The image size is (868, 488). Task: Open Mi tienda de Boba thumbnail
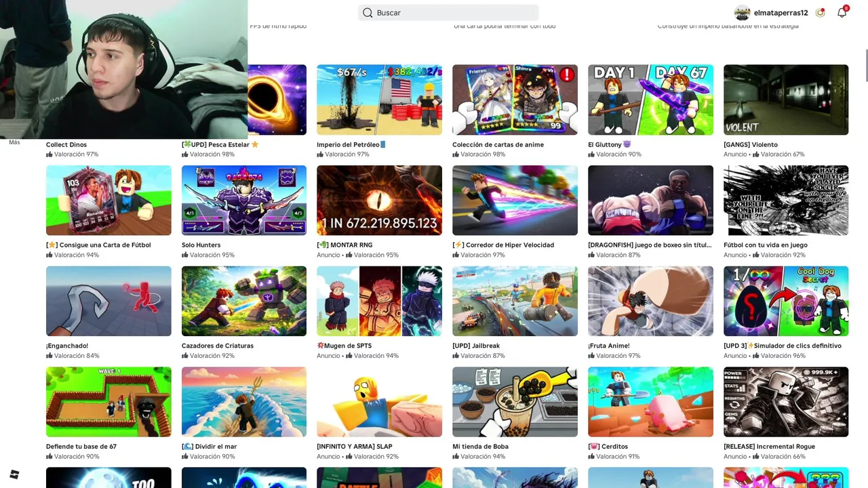click(515, 402)
